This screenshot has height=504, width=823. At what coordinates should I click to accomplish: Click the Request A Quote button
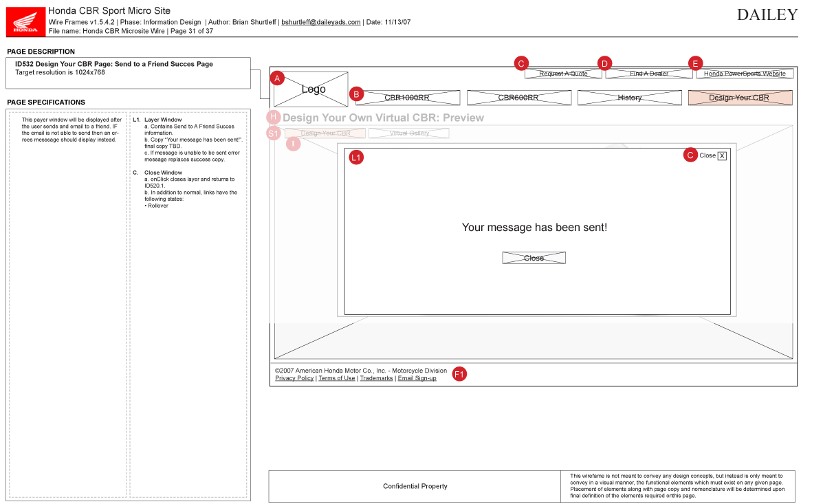[x=563, y=74]
